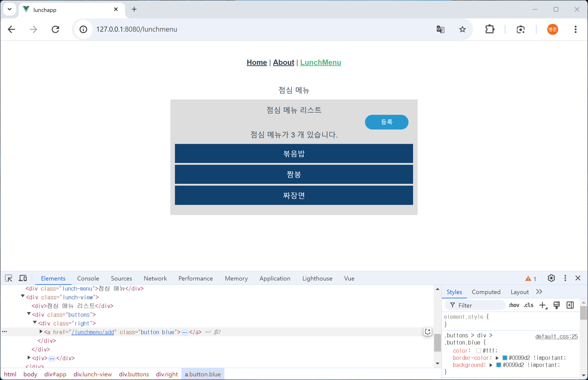Viewport: 588px width, 380px height.
Task: Select the Layout pane tab
Action: coord(520,292)
